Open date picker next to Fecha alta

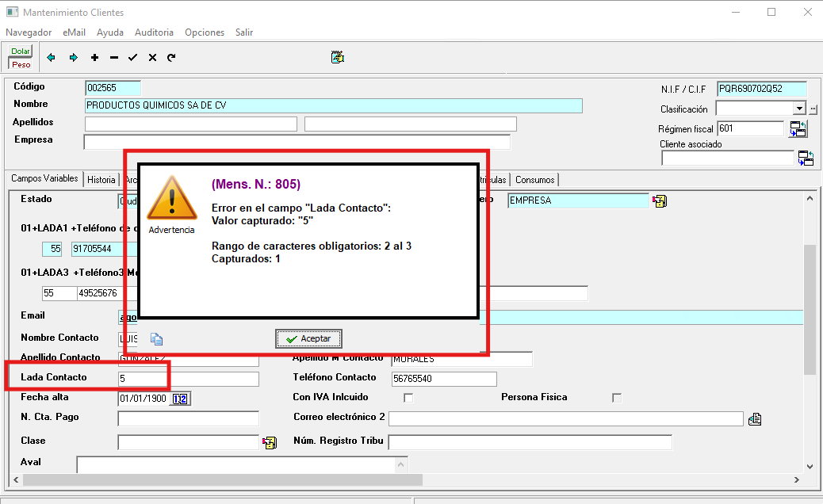(x=180, y=398)
